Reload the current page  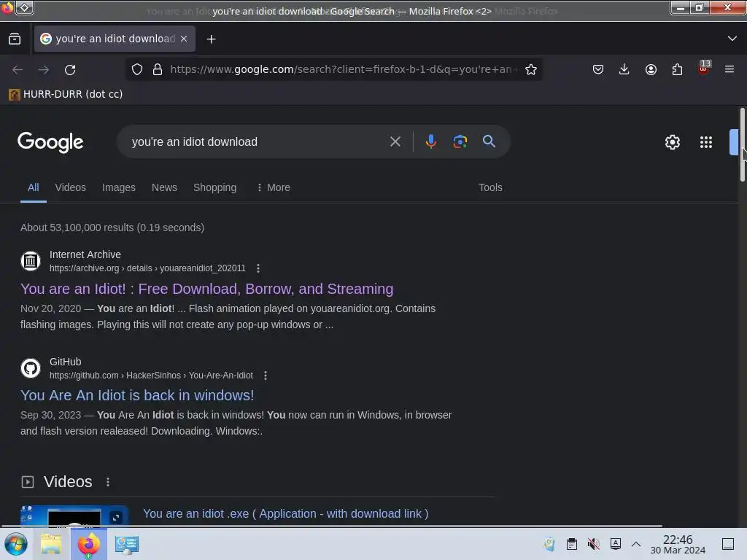(x=70, y=69)
